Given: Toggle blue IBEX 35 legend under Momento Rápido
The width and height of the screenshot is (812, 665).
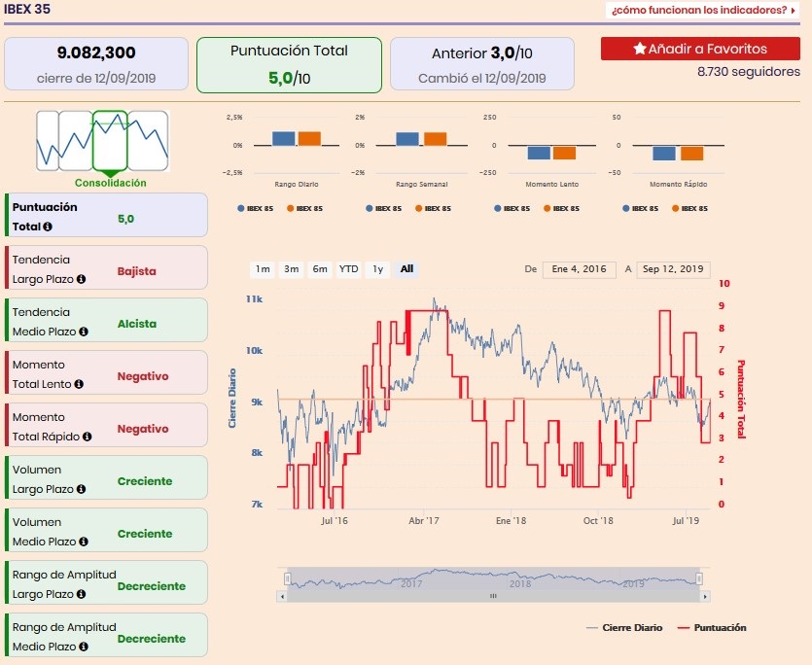Looking at the screenshot, I should point(640,208).
